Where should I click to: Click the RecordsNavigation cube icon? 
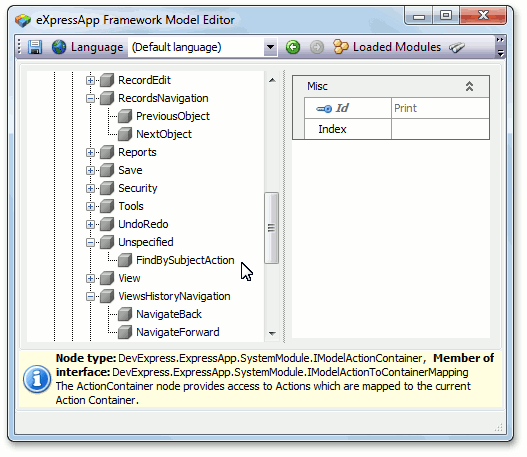point(107,98)
